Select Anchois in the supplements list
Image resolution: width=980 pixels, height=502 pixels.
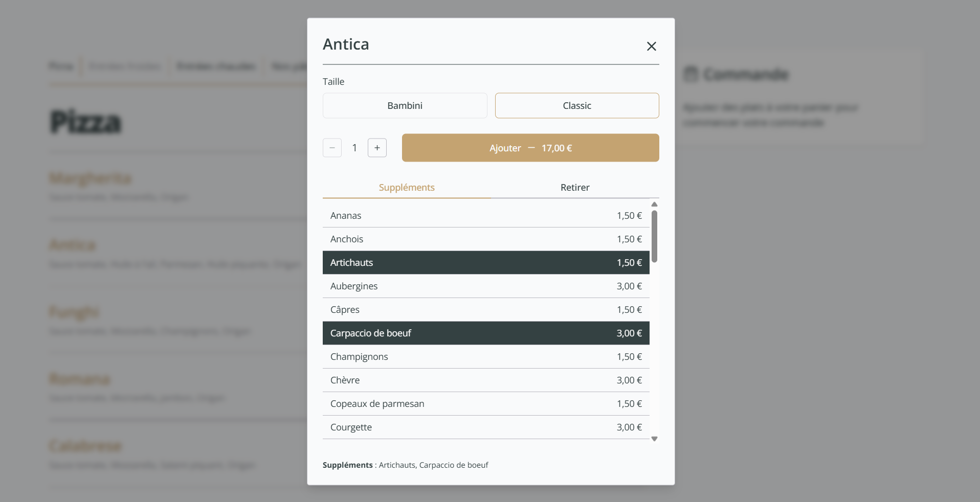click(485, 239)
